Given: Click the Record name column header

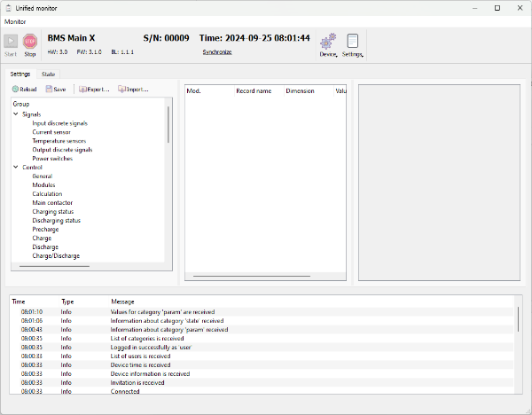Looking at the screenshot, I should (259, 91).
